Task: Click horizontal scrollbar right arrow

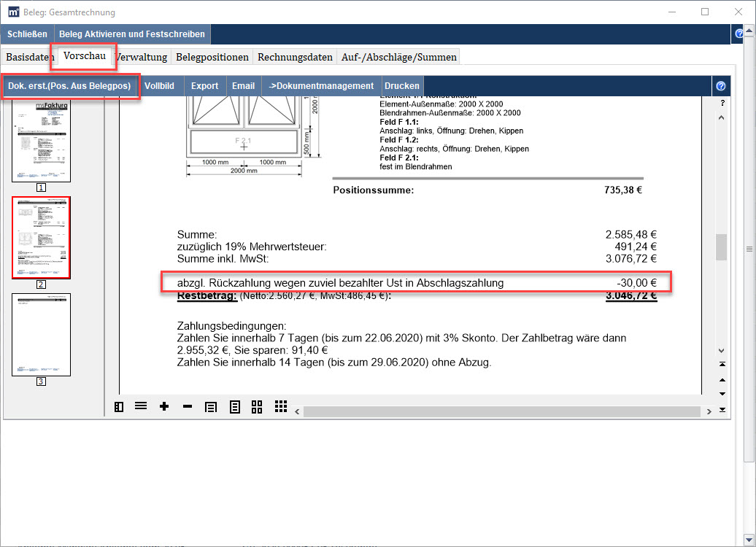Action: tap(709, 411)
